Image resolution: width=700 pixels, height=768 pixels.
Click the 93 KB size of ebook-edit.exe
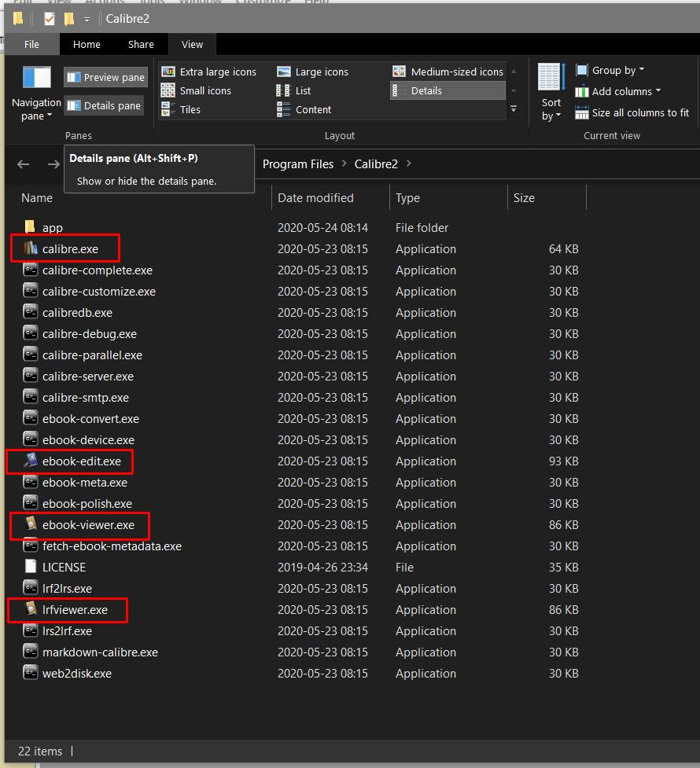coord(563,461)
